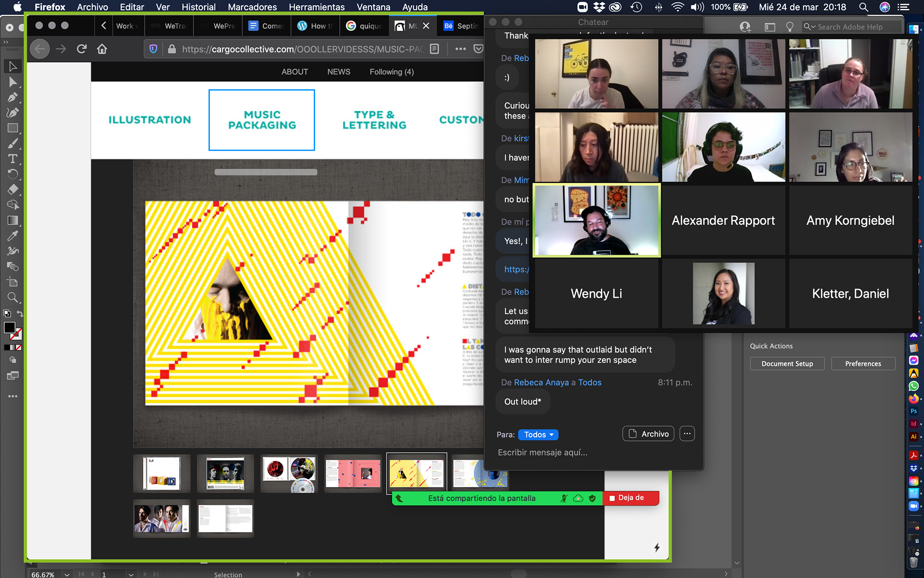Viewport: 924px width, 578px height.
Task: Click the tracking protection shield icon
Action: (x=153, y=49)
